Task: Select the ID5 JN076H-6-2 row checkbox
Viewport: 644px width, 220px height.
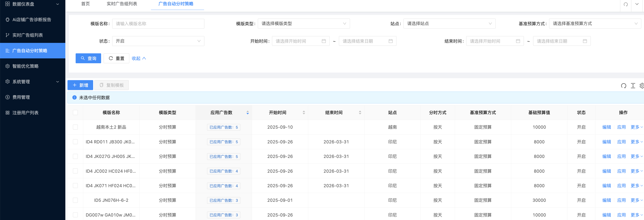Action: pyautogui.click(x=75, y=200)
